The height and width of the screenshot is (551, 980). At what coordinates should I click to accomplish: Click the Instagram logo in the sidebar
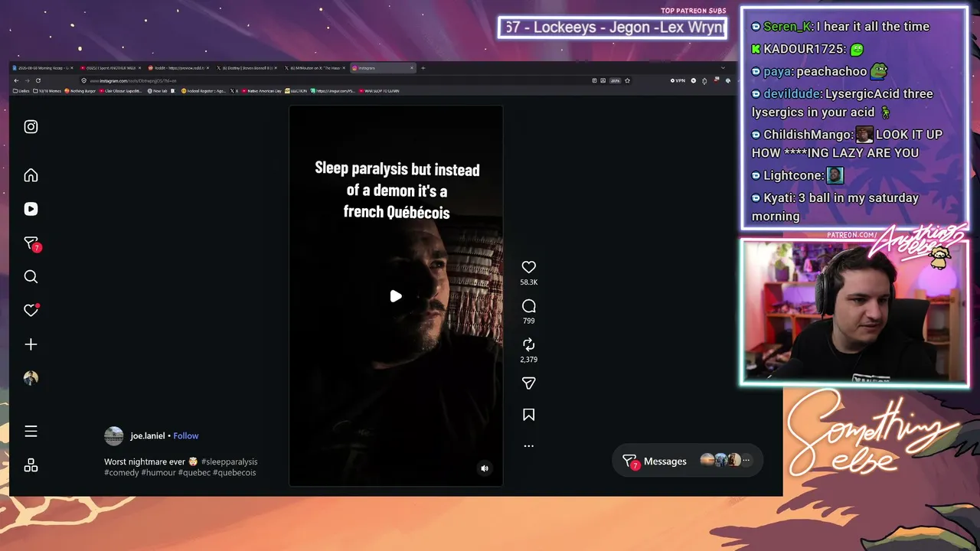[x=31, y=127]
